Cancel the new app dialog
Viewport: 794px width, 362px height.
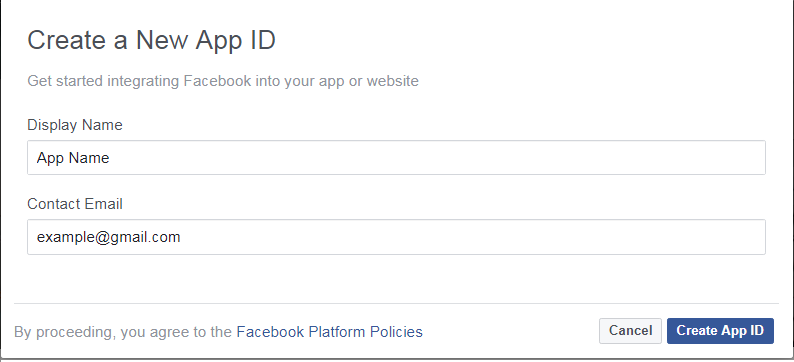pos(630,331)
